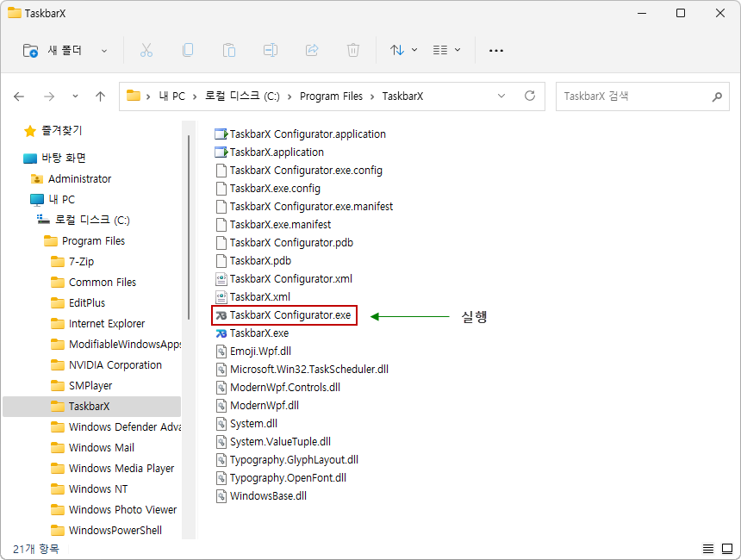Click Program Files in breadcrumb
This screenshot has width=741, height=560.
331,96
